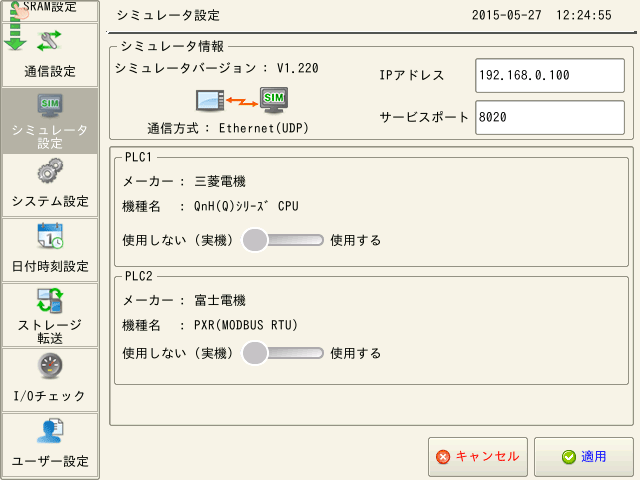Open ユーザー設定 user icon

(50, 430)
